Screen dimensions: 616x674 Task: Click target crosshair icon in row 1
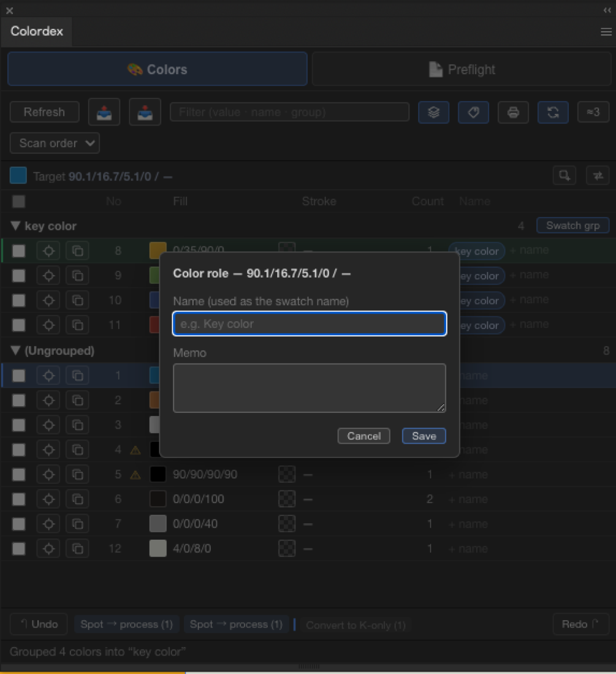tap(48, 375)
